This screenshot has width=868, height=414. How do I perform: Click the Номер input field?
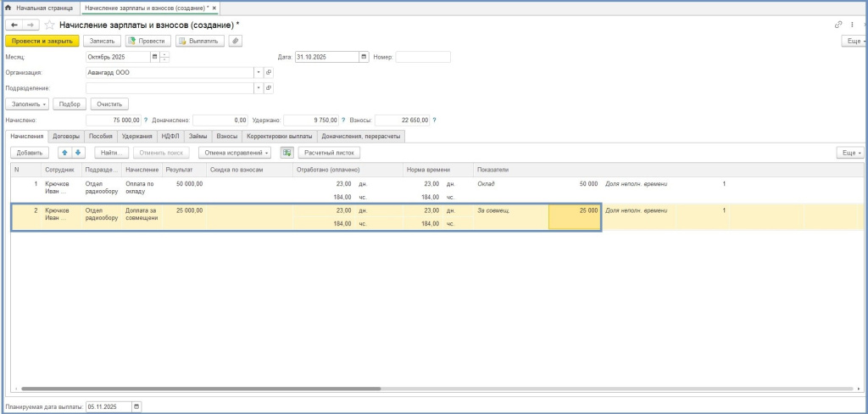pyautogui.click(x=422, y=57)
